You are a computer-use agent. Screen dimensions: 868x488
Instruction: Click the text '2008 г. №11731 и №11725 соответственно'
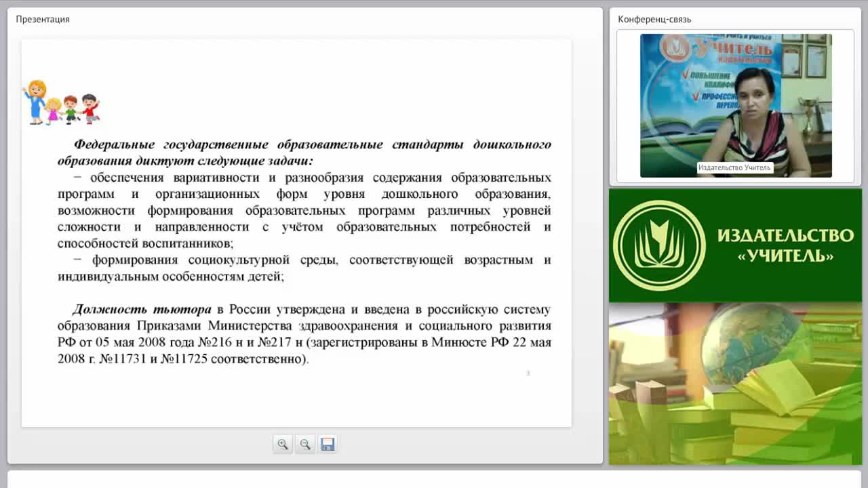(x=182, y=359)
